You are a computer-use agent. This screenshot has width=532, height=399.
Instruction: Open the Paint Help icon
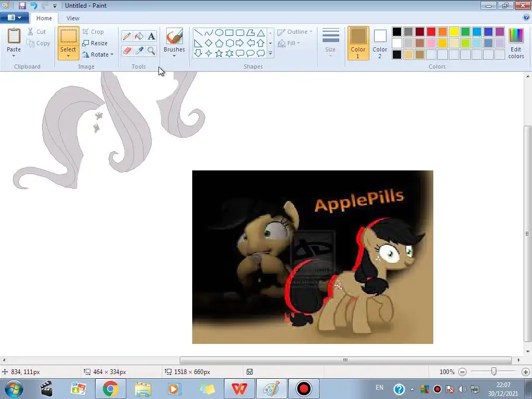(x=526, y=17)
